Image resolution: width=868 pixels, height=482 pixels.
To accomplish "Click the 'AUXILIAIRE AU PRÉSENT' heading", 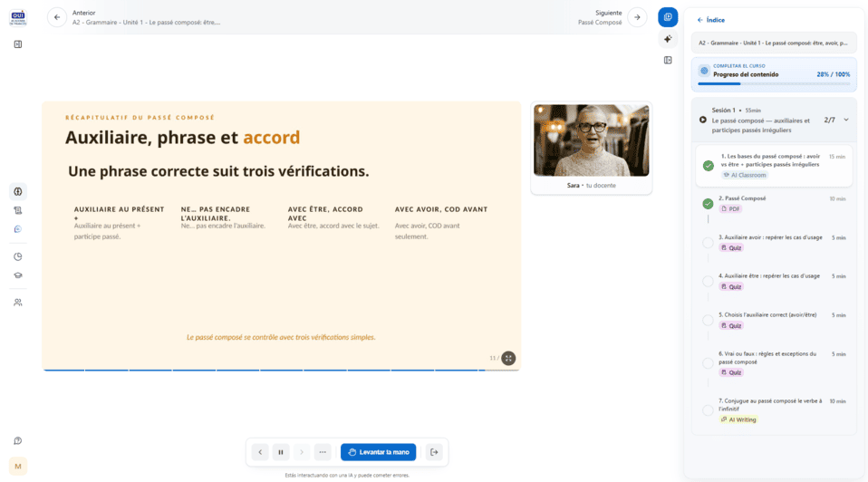I will (119, 214).
